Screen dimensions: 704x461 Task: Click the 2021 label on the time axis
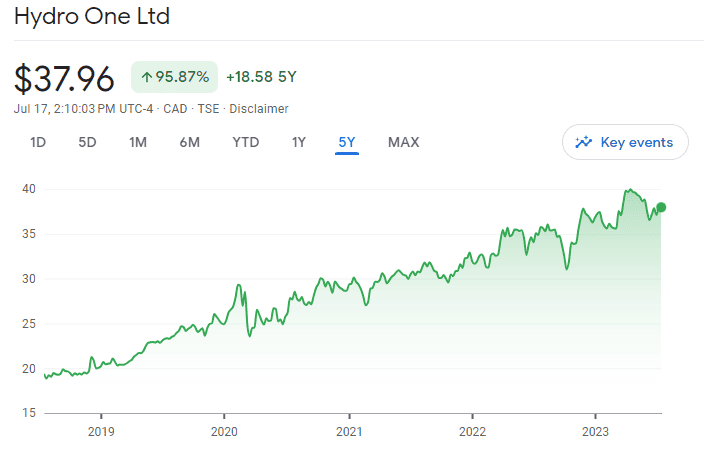pos(348,432)
